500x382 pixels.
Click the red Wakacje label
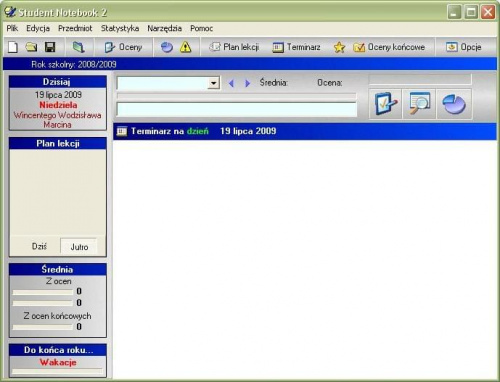[58, 362]
